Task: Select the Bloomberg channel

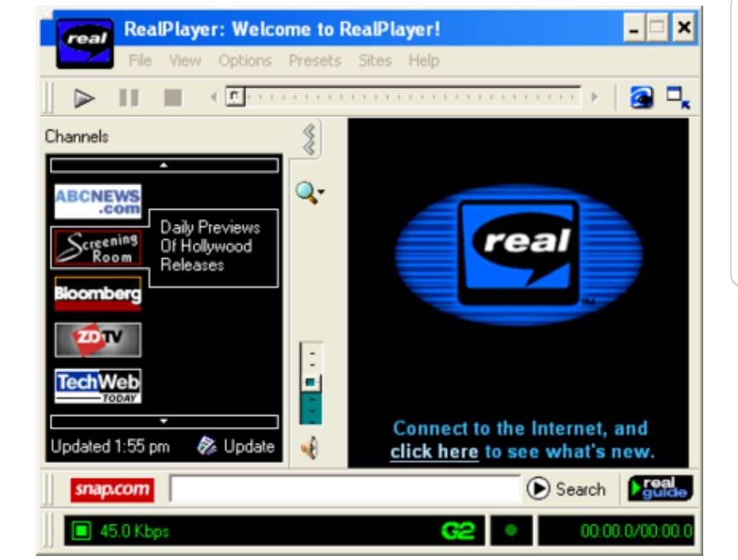Action: (x=98, y=294)
